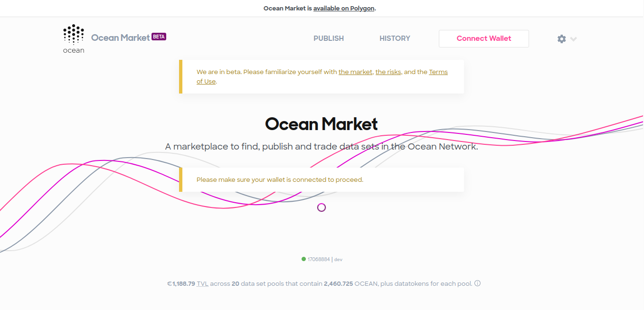Expand the preferences chevron dropdown

(x=573, y=39)
